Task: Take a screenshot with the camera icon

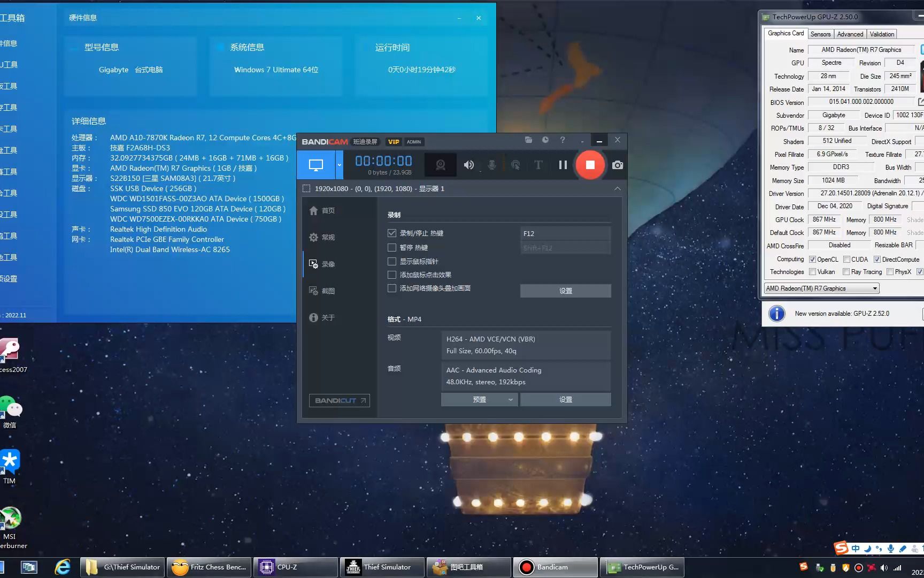Action: 618,165
